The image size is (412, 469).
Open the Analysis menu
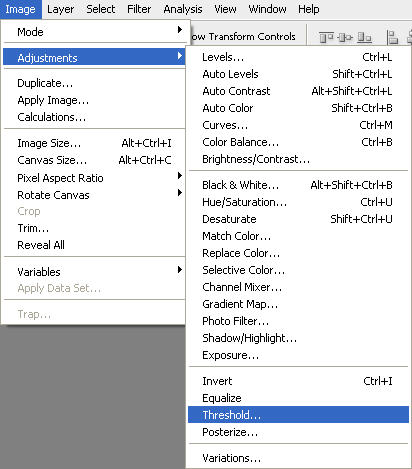[x=183, y=9]
